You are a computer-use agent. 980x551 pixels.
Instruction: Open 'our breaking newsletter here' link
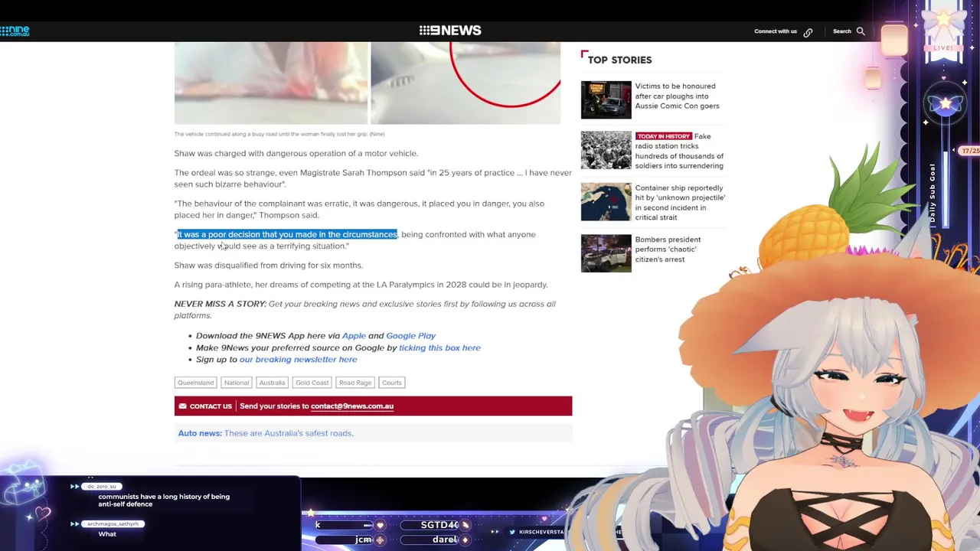click(x=298, y=359)
